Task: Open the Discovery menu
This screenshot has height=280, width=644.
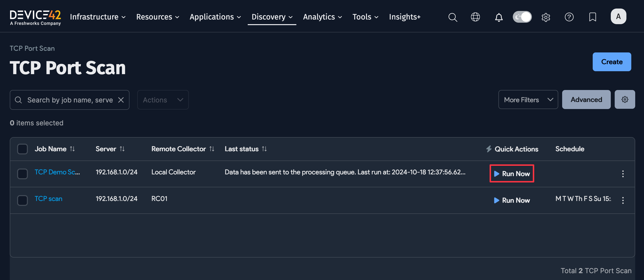Action: (271, 17)
